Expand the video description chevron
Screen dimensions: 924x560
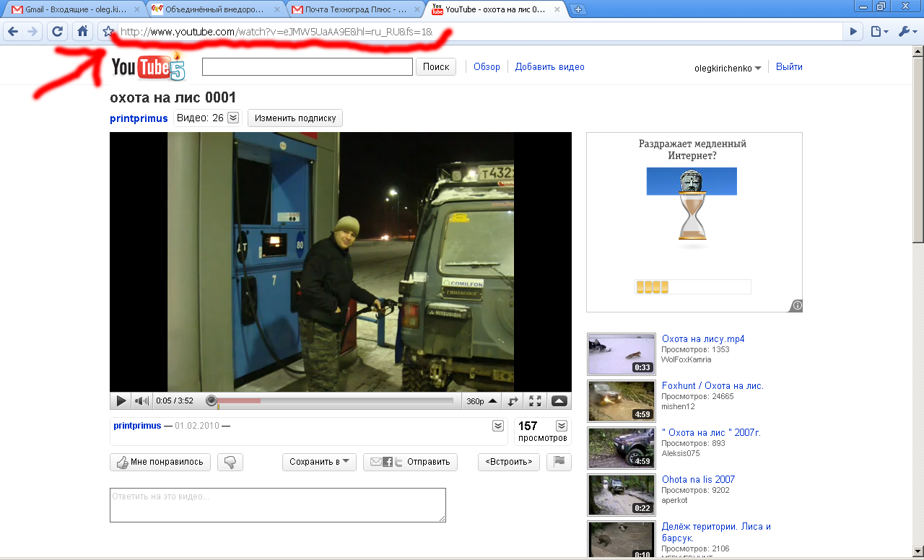point(498,426)
